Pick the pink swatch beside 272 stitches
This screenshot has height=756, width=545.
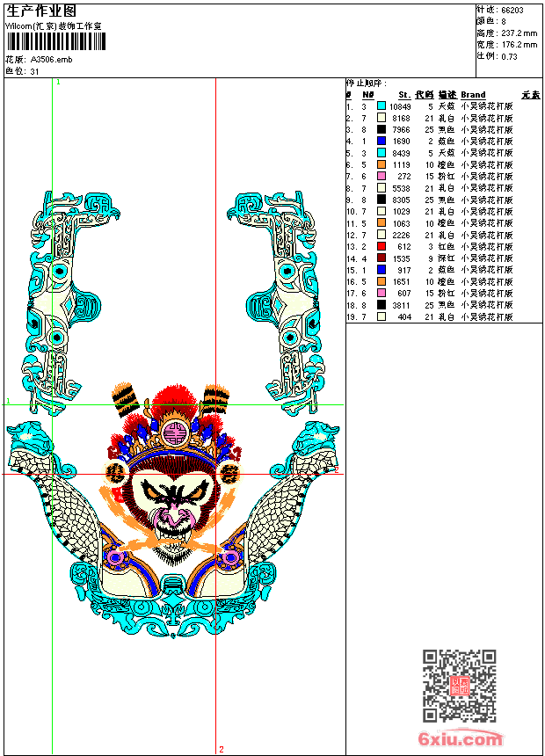[381, 176]
